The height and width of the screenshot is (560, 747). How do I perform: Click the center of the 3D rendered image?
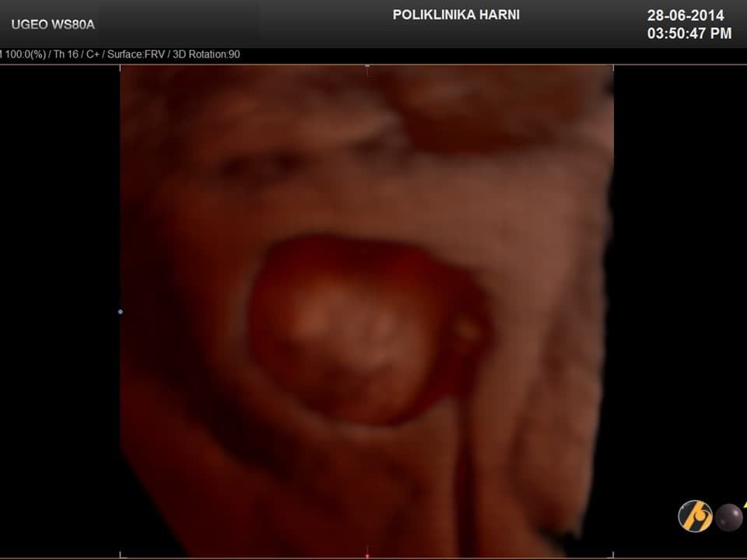366,311
